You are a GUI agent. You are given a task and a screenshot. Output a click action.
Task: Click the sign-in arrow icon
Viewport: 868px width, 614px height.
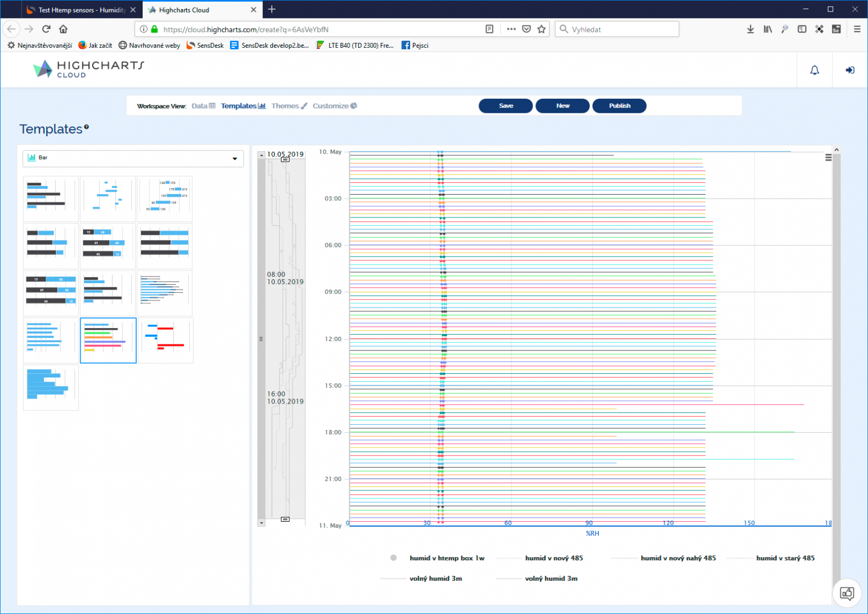click(x=850, y=70)
